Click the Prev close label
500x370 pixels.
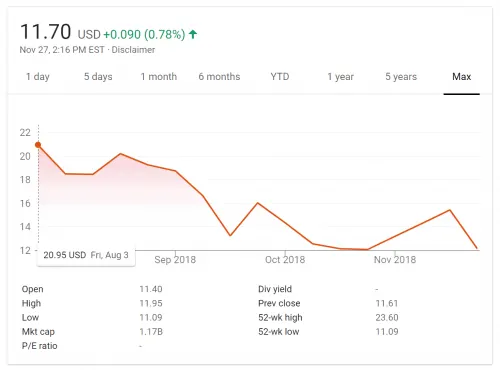279,303
